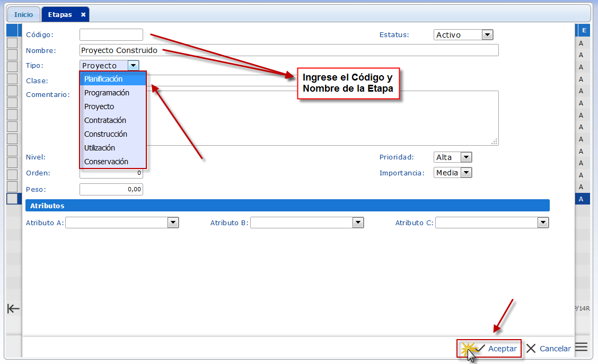Image resolution: width=598 pixels, height=364 pixels.
Task: Expand the Estatus dropdown showing Activo
Action: [487, 35]
